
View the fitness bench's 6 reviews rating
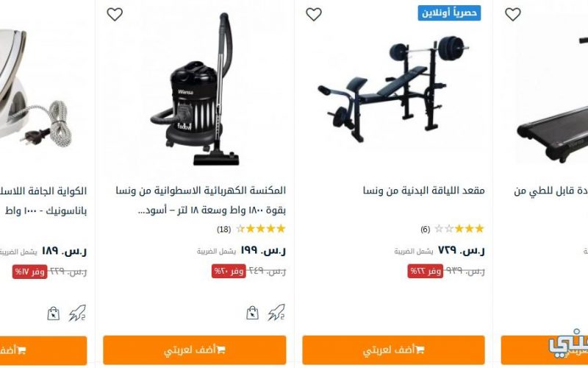click(x=452, y=229)
